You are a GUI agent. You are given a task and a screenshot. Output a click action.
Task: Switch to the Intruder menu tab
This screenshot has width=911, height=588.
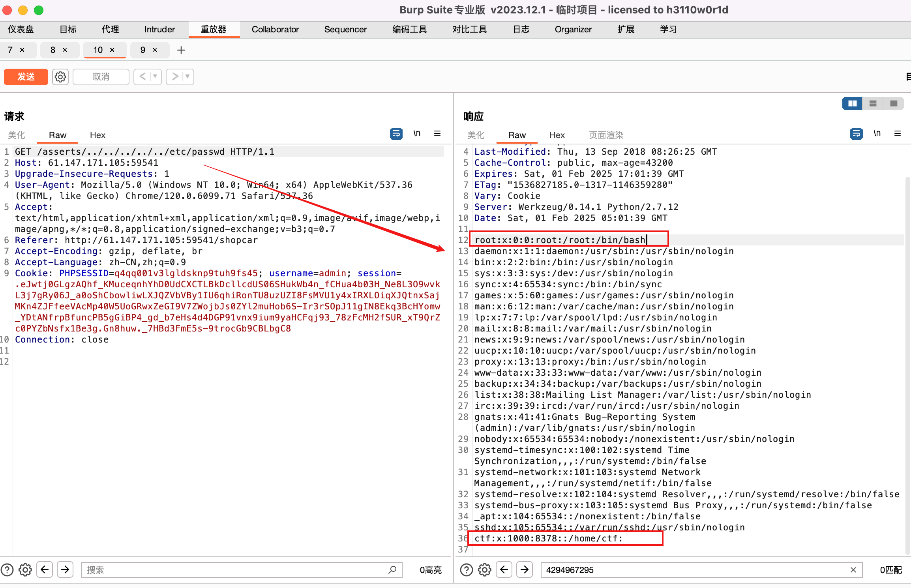point(159,29)
